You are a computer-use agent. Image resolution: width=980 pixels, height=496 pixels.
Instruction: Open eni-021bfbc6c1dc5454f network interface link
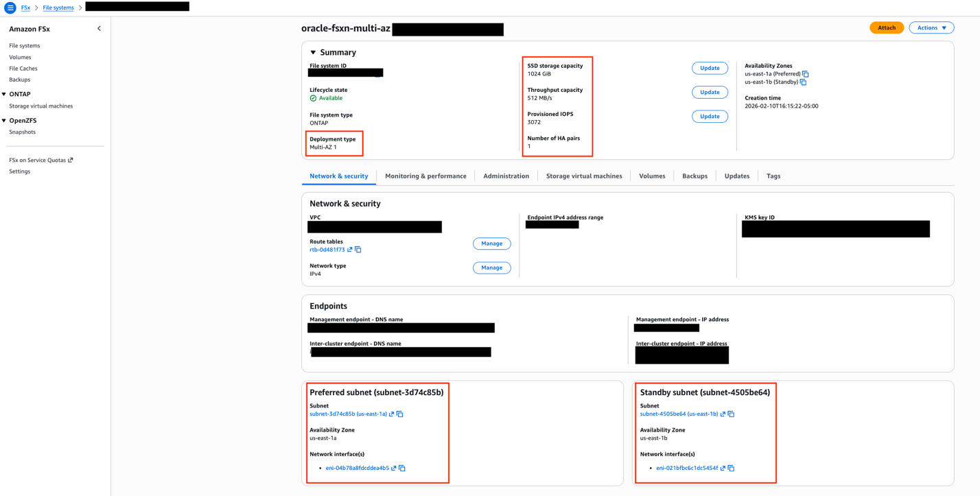coord(687,469)
